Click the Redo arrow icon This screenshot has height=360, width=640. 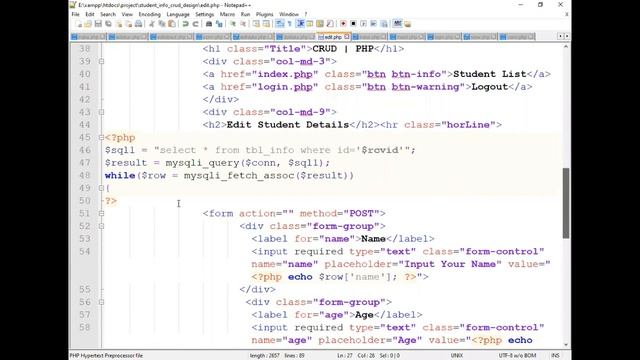(196, 24)
